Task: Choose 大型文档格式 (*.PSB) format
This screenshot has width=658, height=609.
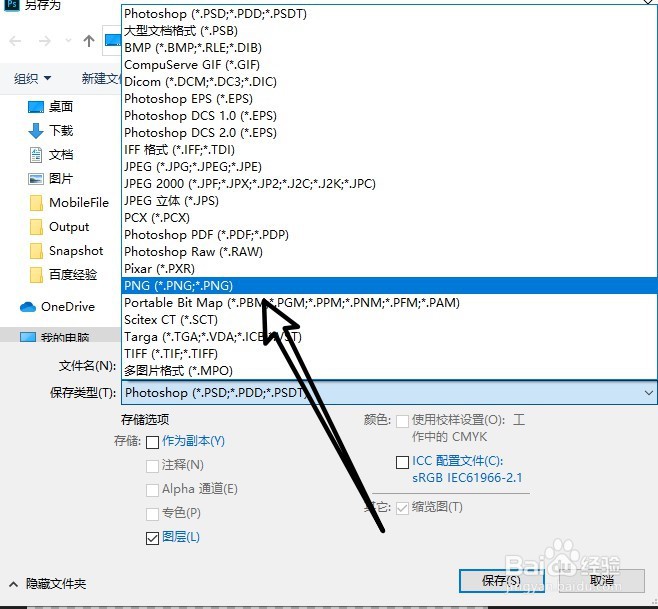Action: coord(389,31)
